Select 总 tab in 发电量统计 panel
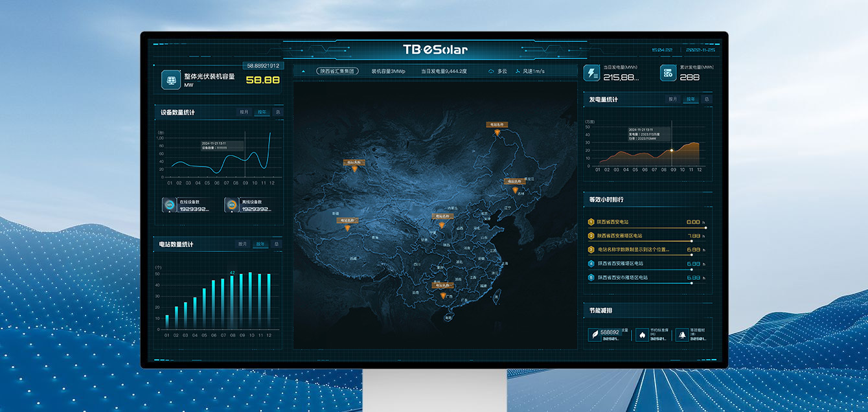 [706, 99]
